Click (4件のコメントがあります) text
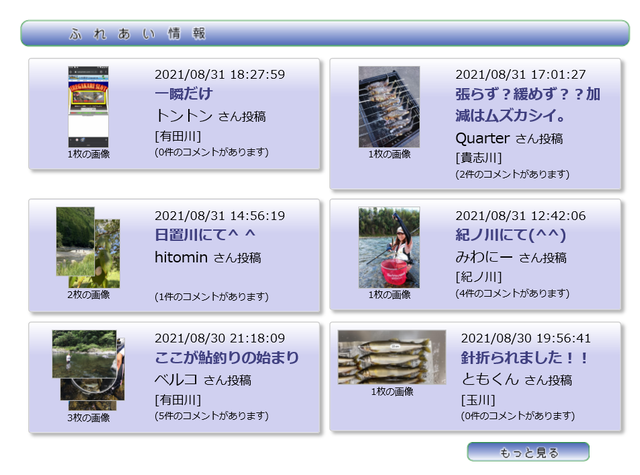640x475 pixels. tap(512, 293)
